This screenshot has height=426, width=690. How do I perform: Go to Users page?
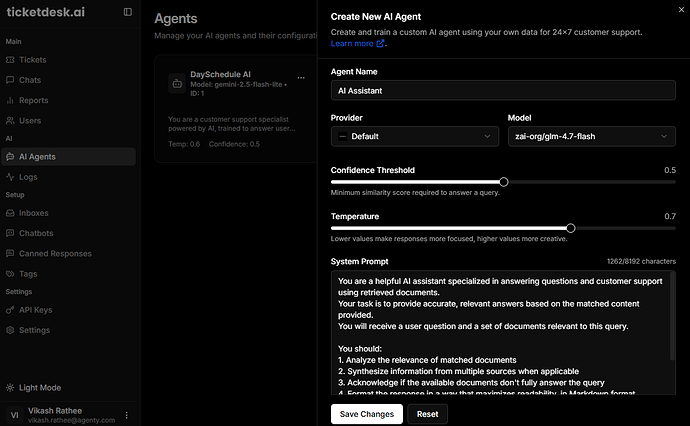(x=68, y=121)
